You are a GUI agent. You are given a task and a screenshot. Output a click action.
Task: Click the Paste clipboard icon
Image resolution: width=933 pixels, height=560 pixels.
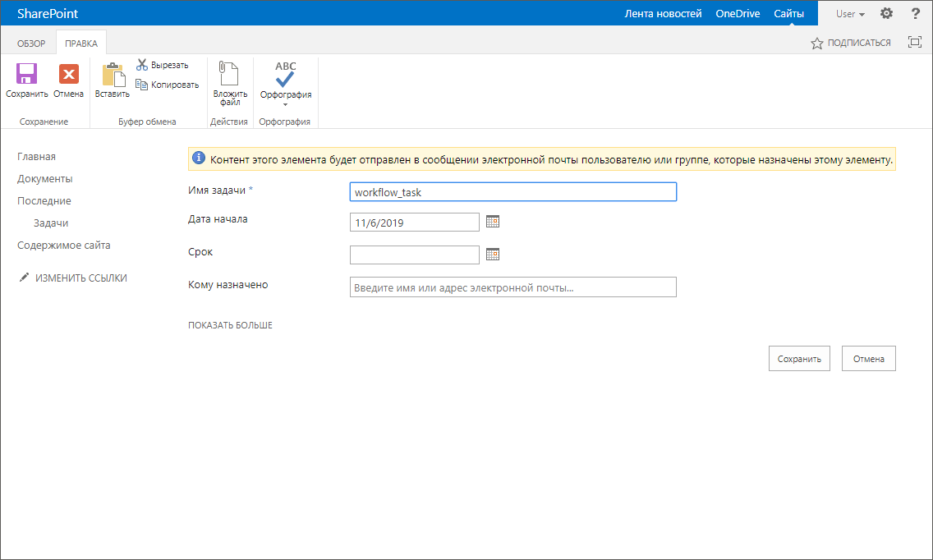pos(113,75)
